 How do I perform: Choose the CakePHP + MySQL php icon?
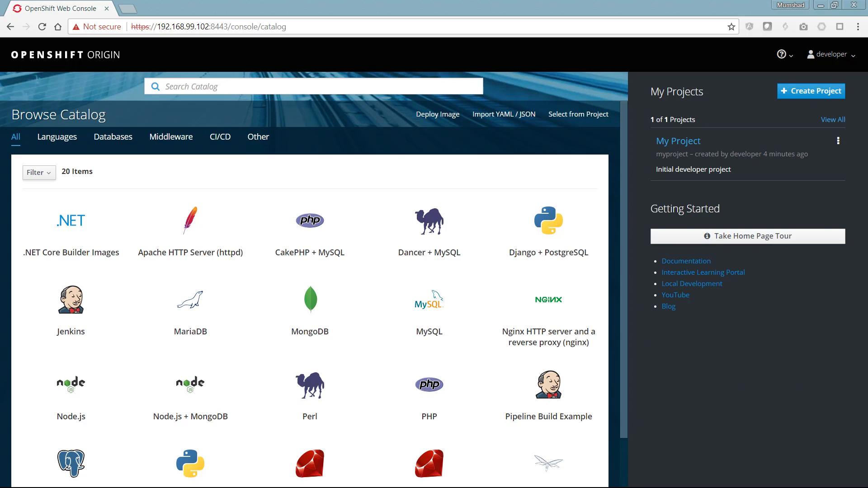[310, 220]
